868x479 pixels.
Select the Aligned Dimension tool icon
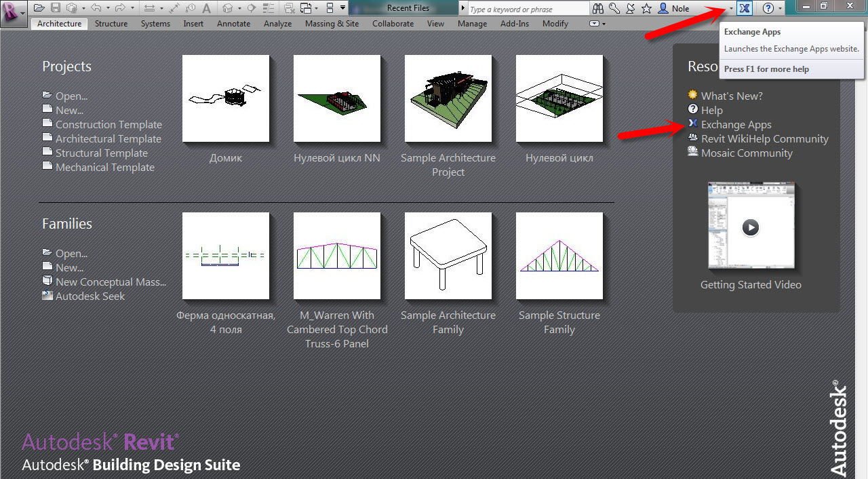(174, 8)
